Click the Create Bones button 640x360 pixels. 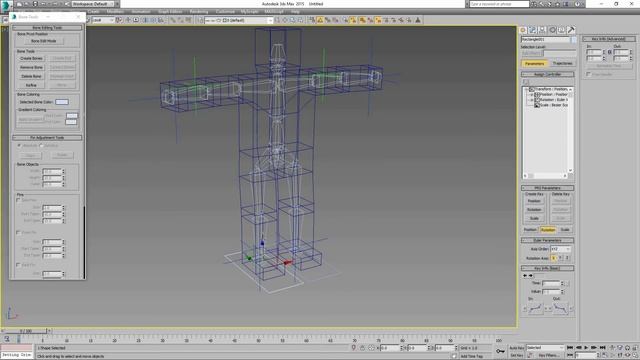[31, 58]
